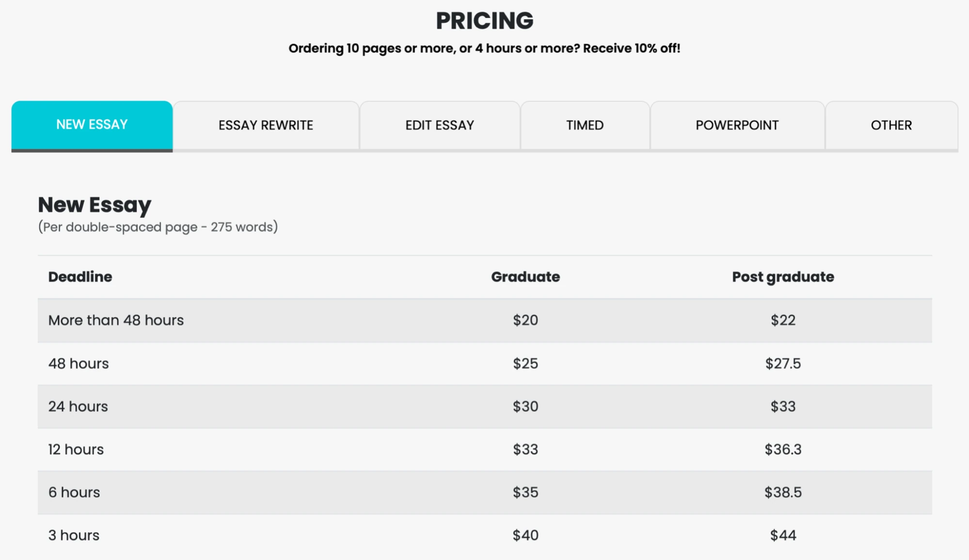Open the EDIT ESSAY pricing tab
Viewport: 969px width, 560px height.
(439, 125)
